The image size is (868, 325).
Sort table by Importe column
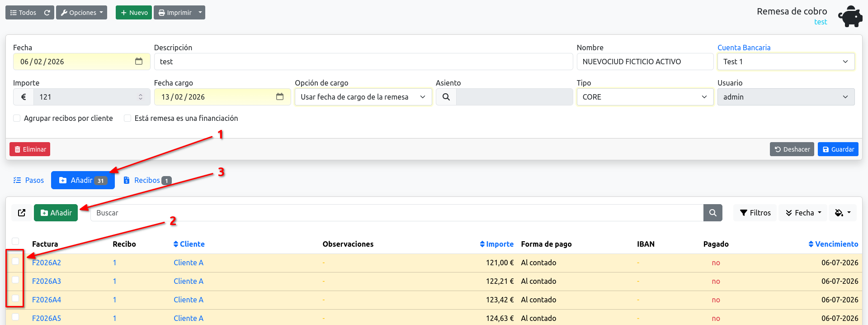[496, 244]
